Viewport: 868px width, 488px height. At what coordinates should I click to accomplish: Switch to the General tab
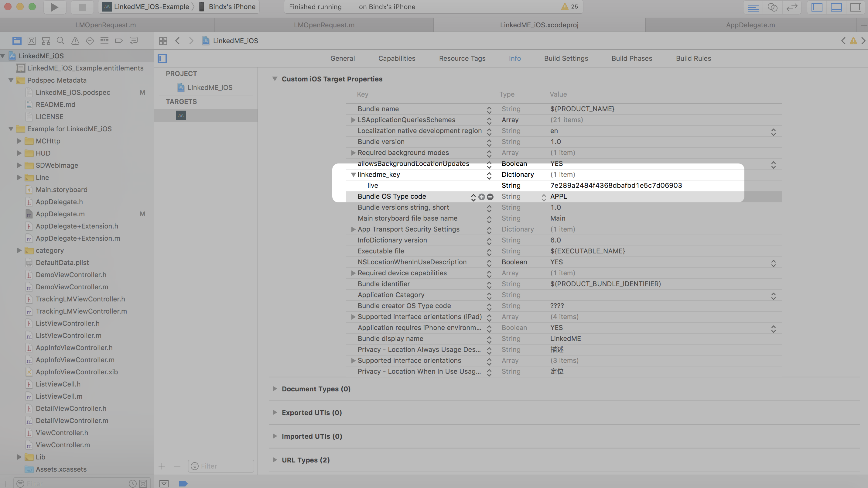pos(343,58)
